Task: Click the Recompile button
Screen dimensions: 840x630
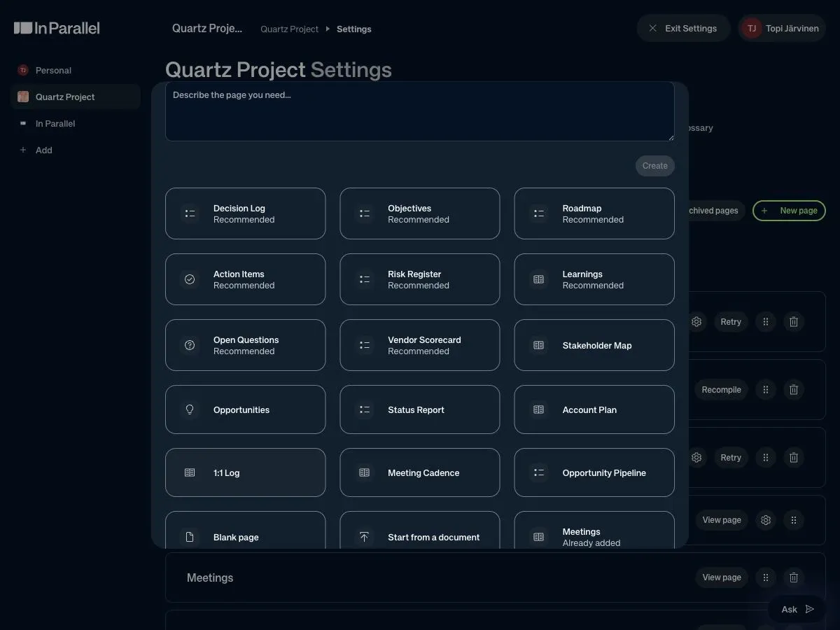Action: click(721, 390)
